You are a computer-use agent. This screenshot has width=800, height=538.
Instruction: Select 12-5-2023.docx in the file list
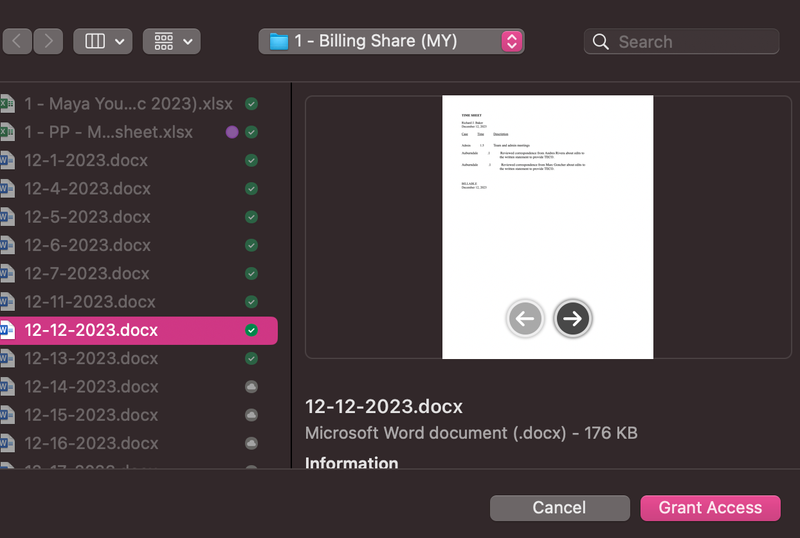[138, 217]
